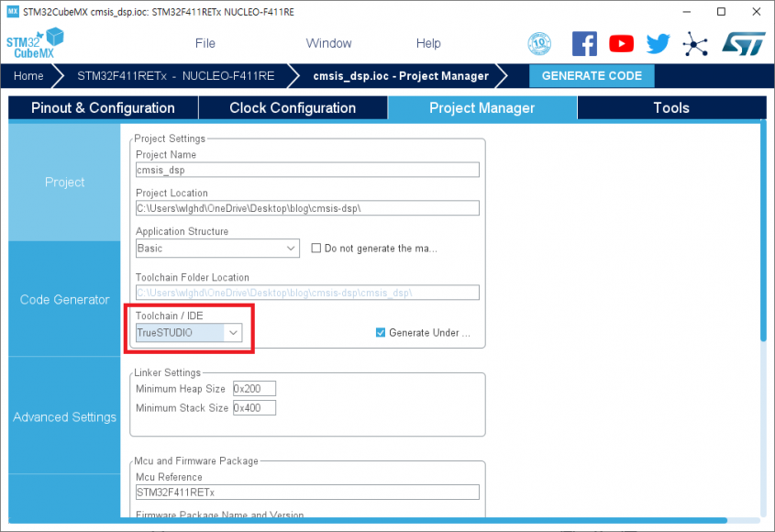The width and height of the screenshot is (775, 532).
Task: Click cmsis_dsp.ioc - Project Manager breadcrumb
Action: 401,75
